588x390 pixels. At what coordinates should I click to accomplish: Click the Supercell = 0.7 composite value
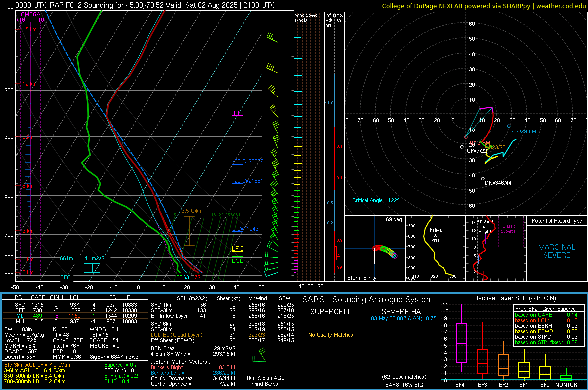click(x=121, y=365)
